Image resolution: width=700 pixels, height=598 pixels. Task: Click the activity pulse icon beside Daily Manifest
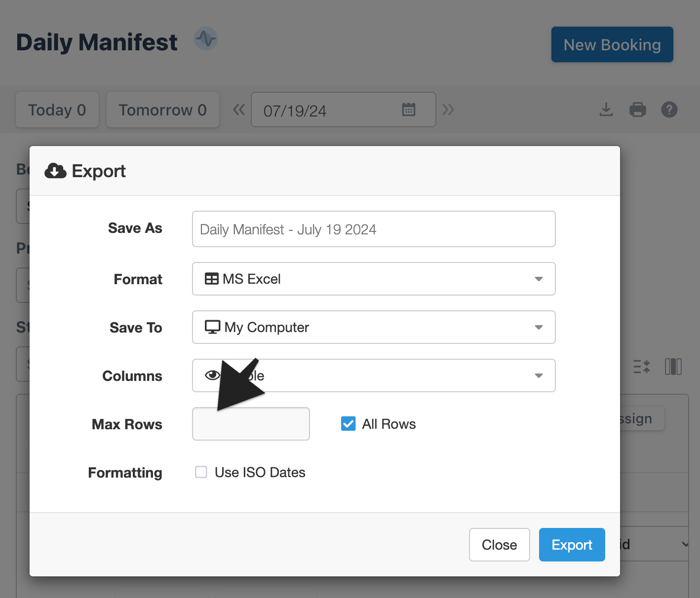(x=206, y=38)
